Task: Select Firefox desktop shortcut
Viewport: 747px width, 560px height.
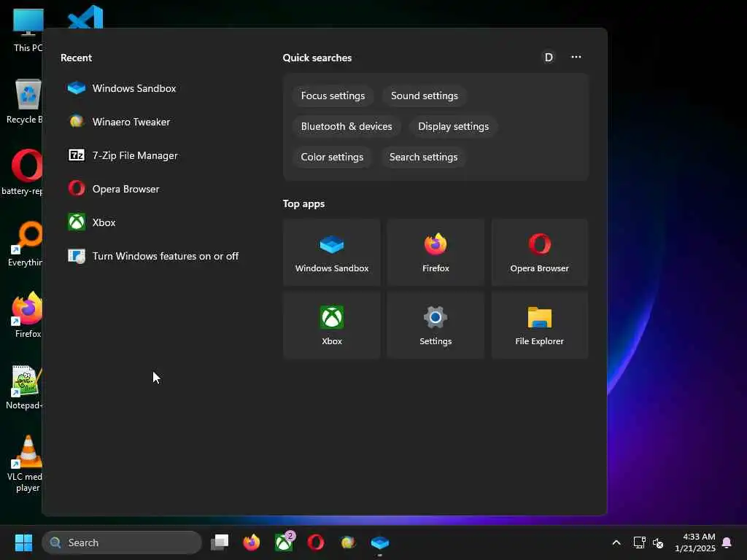Action: point(27,315)
